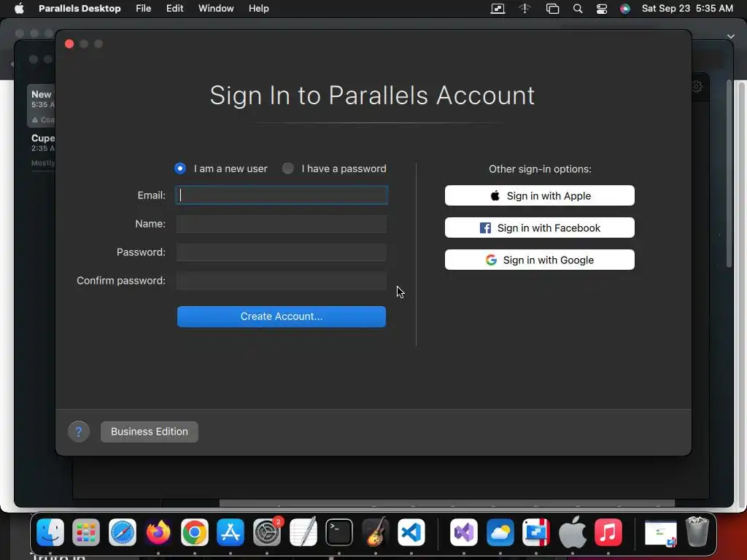Click the gray Apple logo Dock icon

pos(572,532)
